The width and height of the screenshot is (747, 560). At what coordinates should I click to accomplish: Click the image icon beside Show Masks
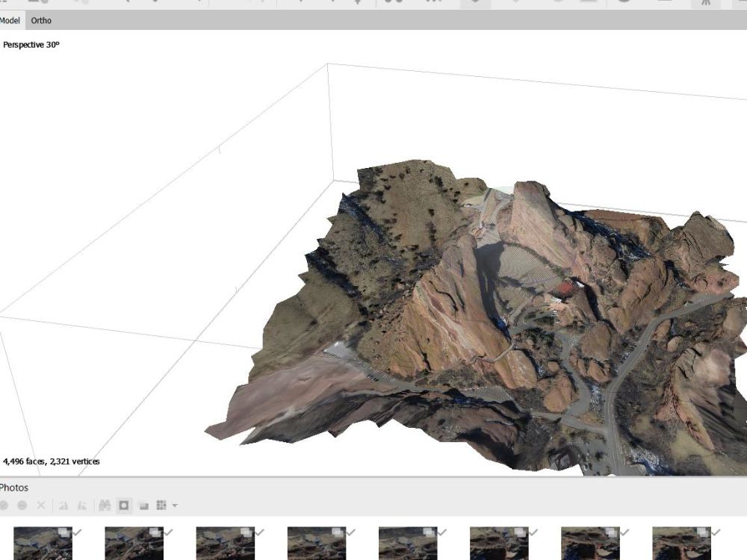(x=144, y=505)
